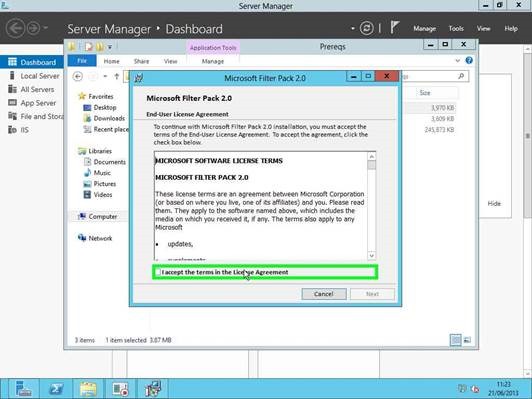Open Server Manager from the taskbar
The width and height of the screenshot is (532, 399).
pos(23,388)
